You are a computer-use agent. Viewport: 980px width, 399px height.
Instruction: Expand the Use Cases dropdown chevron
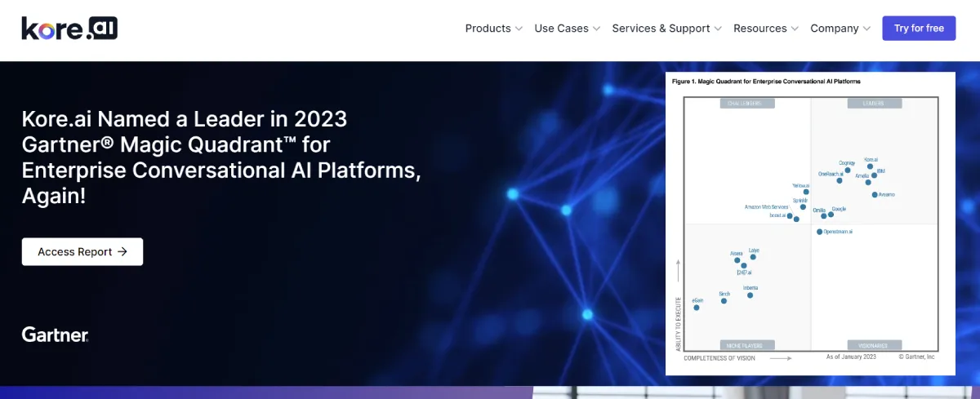[596, 29]
